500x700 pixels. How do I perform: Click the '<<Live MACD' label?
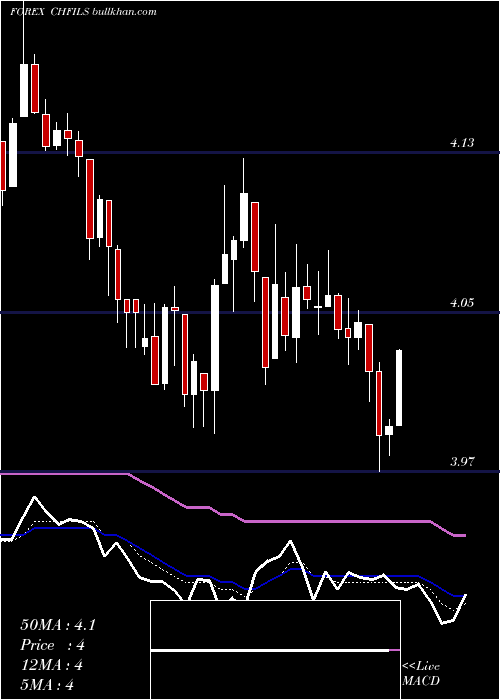[421, 673]
